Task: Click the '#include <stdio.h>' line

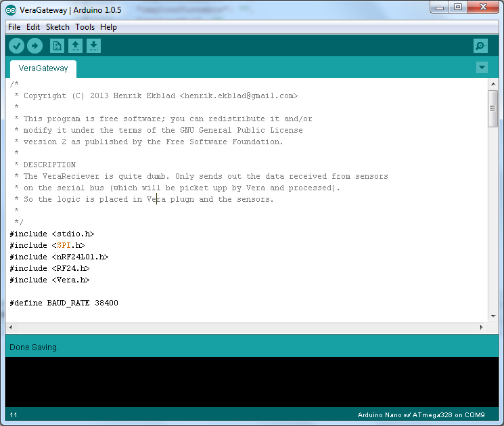Action: click(51, 234)
